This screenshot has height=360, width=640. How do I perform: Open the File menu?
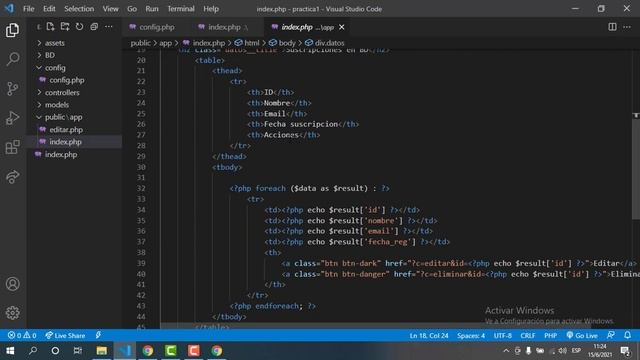click(x=29, y=9)
